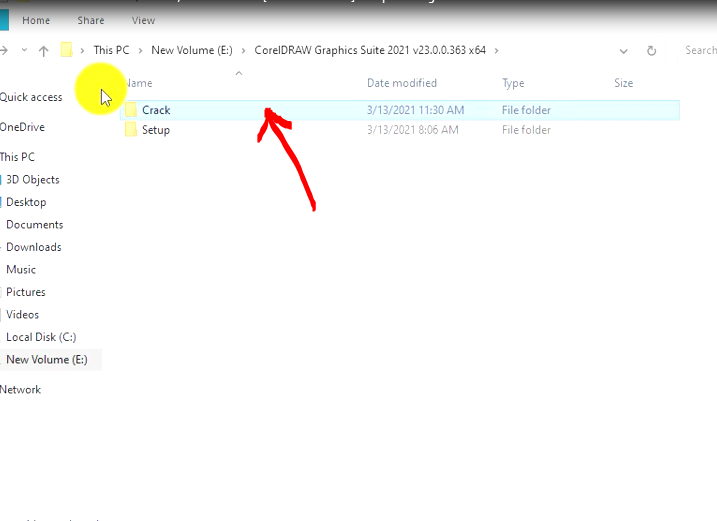Click the Crack folder icon
This screenshot has width=717, height=521.
(x=131, y=110)
